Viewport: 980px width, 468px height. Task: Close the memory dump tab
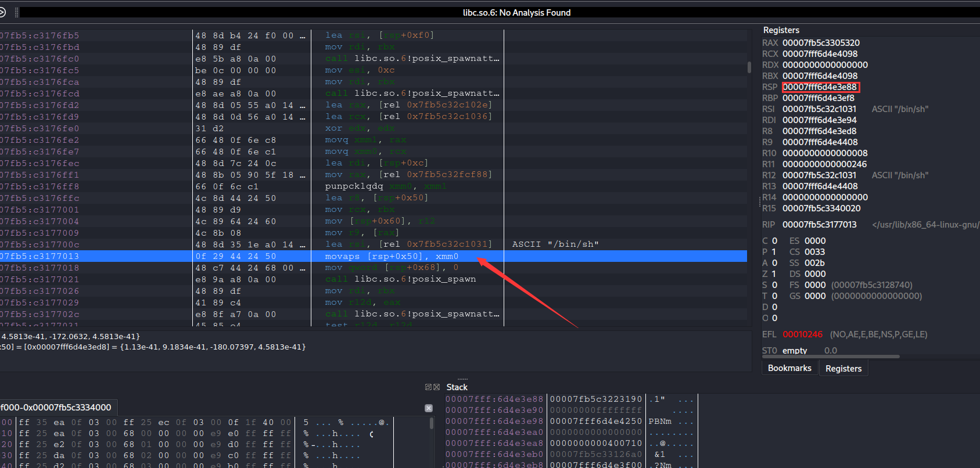(x=429, y=408)
